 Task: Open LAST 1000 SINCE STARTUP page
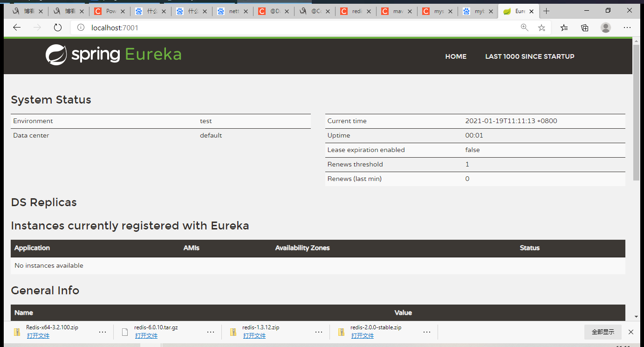pyautogui.click(x=530, y=56)
